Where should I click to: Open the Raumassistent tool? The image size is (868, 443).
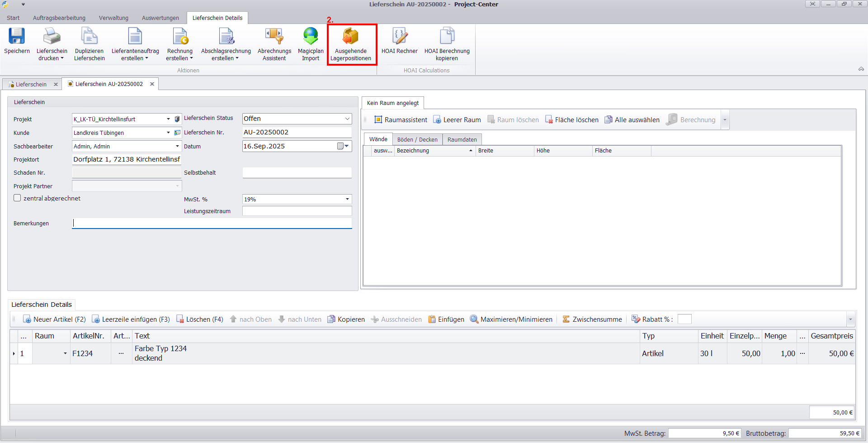[x=401, y=120]
